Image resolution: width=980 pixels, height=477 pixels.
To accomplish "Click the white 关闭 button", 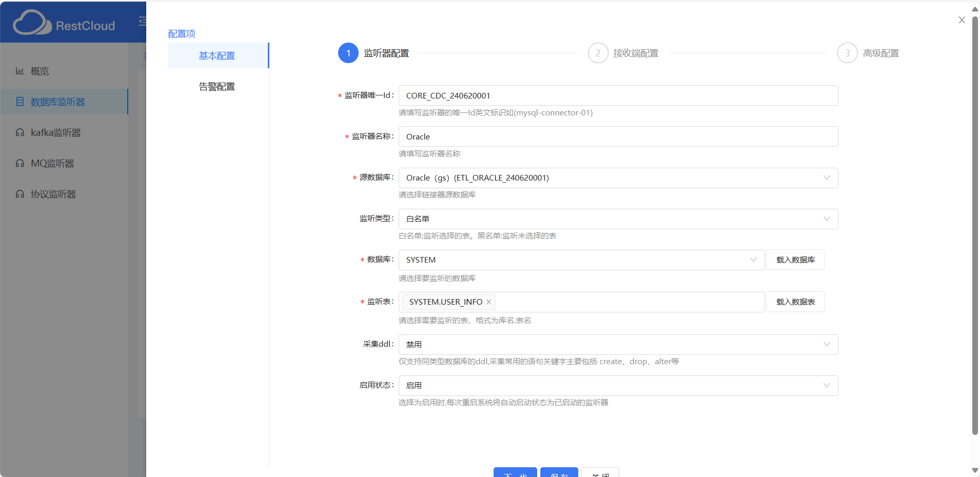I will click(600, 472).
